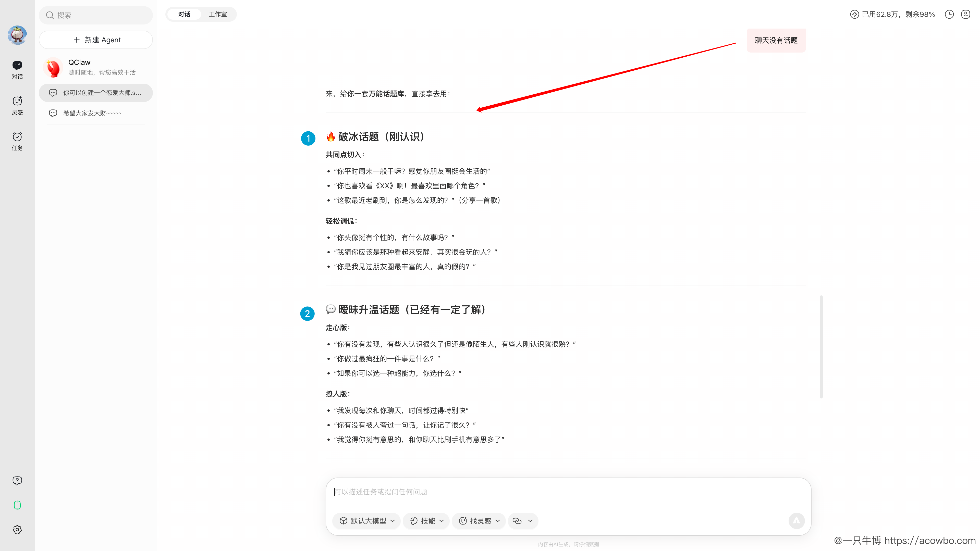Select the 对话 tab at top

click(x=184, y=15)
